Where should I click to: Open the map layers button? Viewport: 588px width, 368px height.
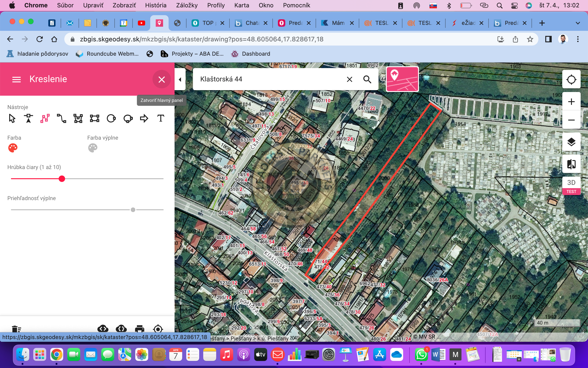571,142
